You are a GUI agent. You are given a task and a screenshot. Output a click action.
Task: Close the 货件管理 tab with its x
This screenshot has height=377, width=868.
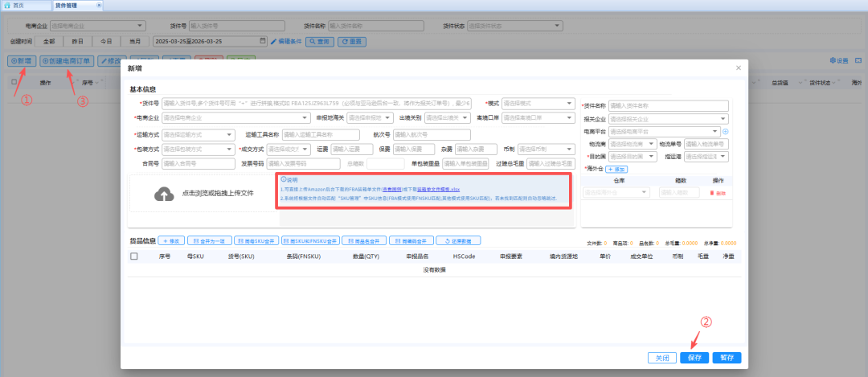pos(99,5)
